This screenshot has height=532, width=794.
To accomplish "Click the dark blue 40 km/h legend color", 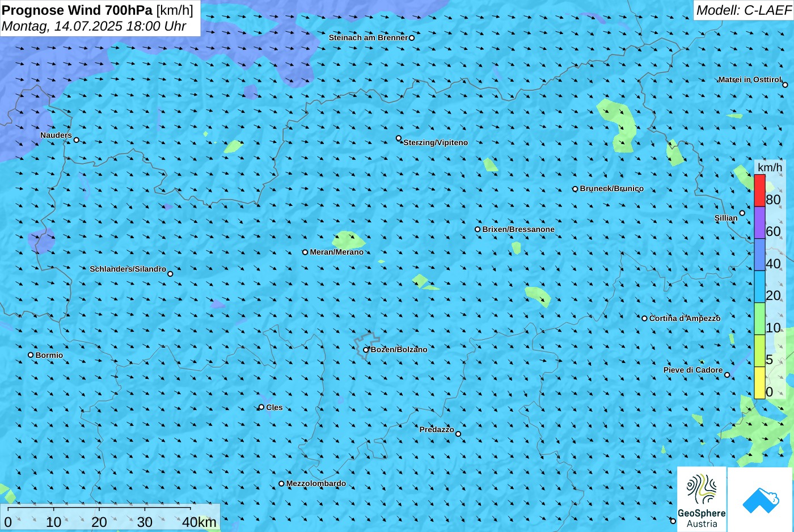I will 759,255.
